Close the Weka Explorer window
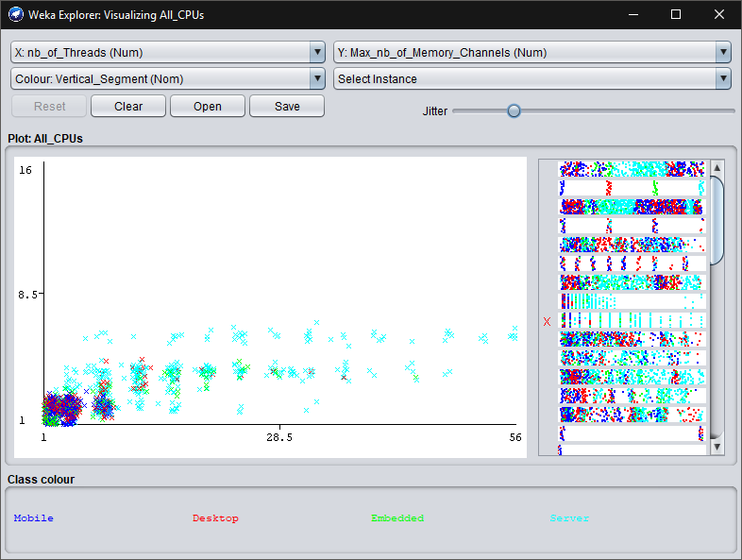Screen dimensions: 742x560 coord(718,15)
